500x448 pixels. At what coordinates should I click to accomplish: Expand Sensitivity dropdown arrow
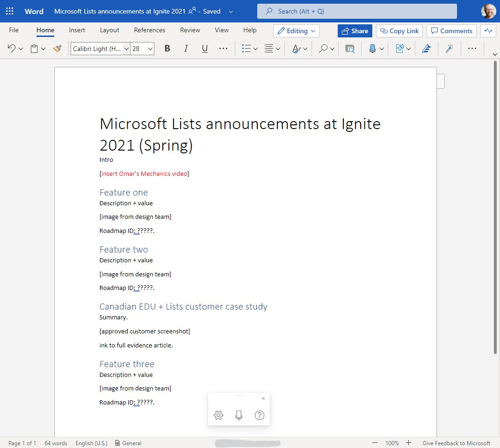coord(408,49)
